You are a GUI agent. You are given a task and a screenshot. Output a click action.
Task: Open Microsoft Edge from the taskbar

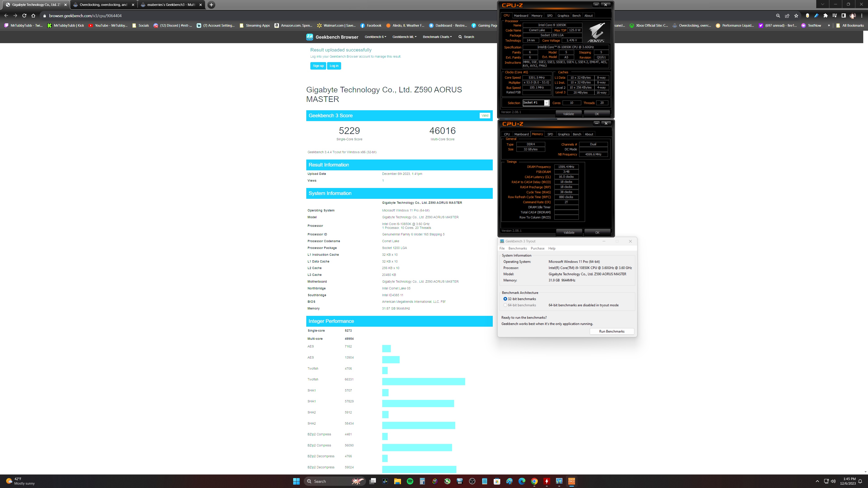[x=522, y=481]
